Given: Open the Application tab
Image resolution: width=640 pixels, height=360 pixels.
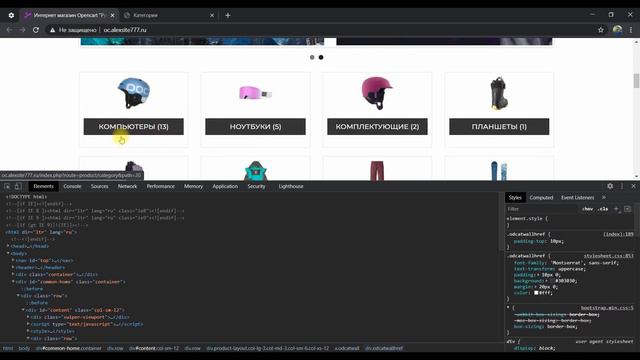Looking at the screenshot, I should [x=225, y=186].
